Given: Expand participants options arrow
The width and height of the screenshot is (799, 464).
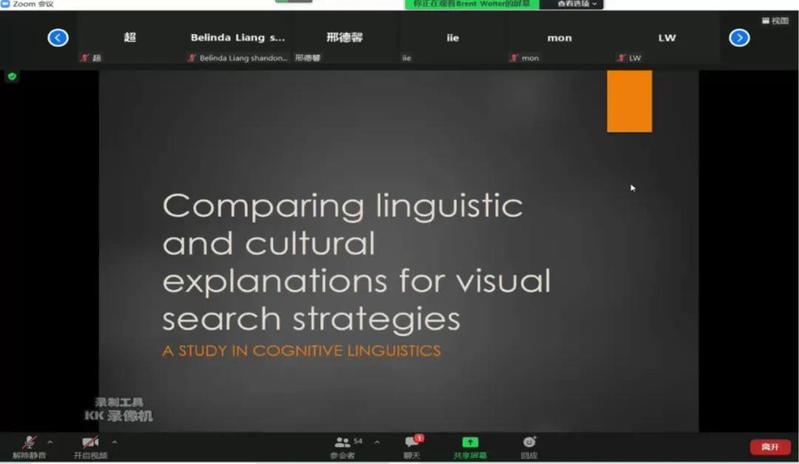Looking at the screenshot, I should point(377,441).
